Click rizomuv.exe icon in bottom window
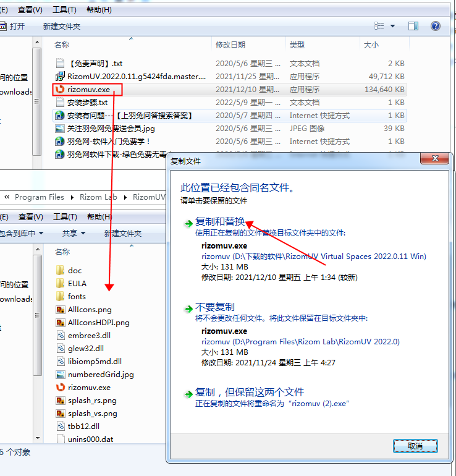This screenshot has width=456, height=476. tap(61, 388)
